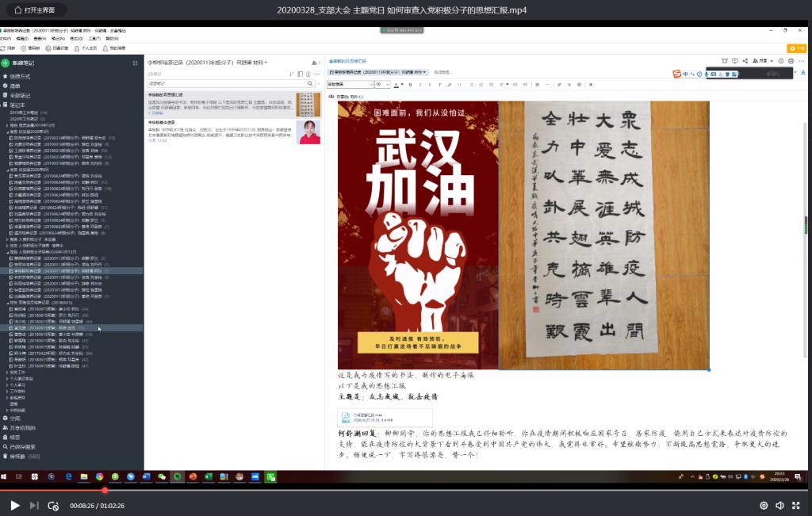The image size is (812, 516).
Task: Click the green new note plus icon
Action: 5,63
